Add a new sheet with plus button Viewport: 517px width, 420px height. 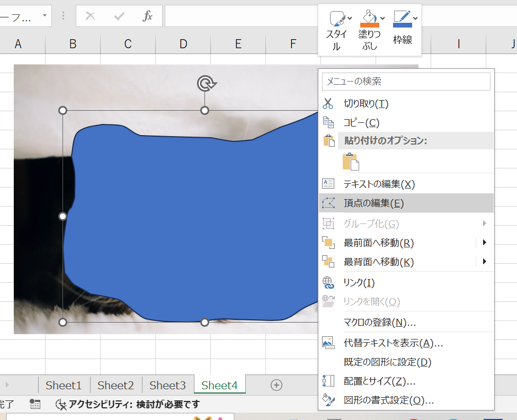point(277,385)
